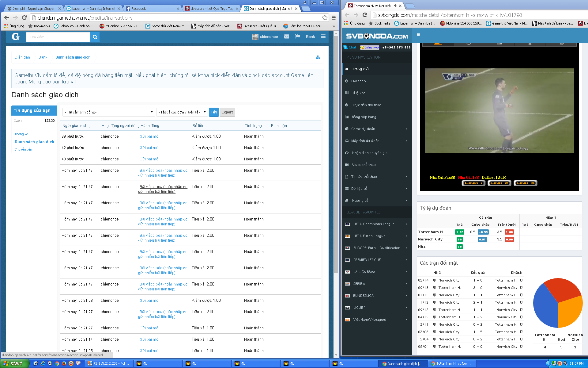Click inside the Tìm kiếm search field
The height and width of the screenshot is (368, 588).
pos(58,37)
